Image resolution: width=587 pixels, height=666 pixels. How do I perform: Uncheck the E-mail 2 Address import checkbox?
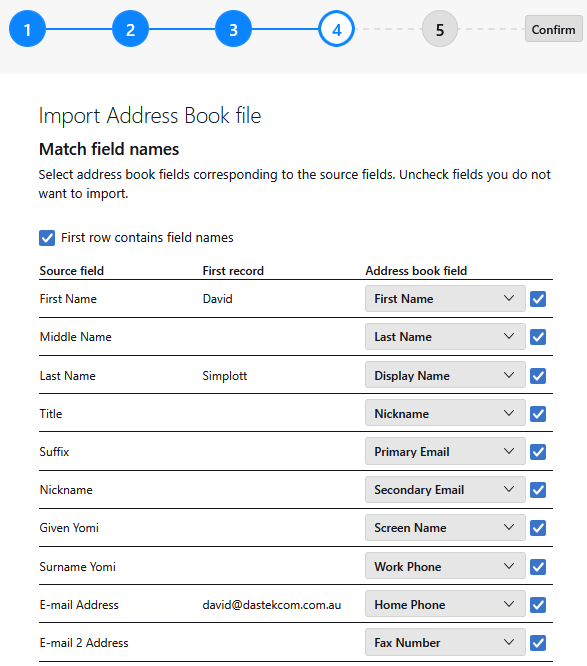click(538, 643)
